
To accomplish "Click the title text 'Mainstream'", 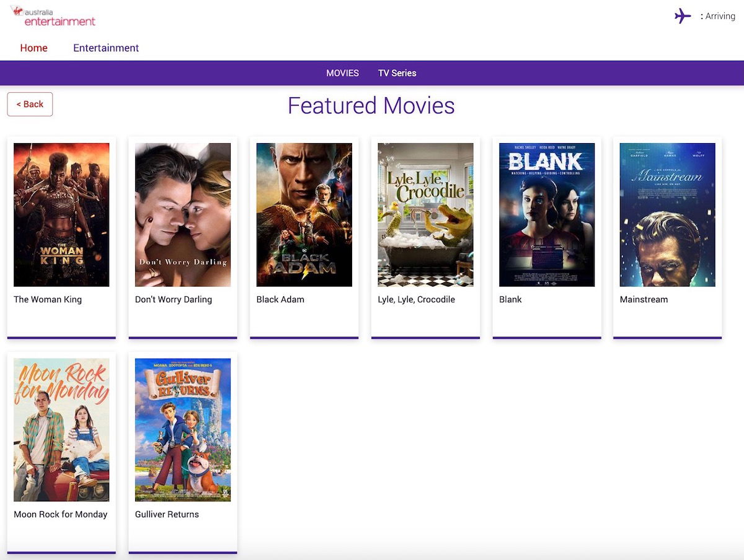I will (x=644, y=299).
